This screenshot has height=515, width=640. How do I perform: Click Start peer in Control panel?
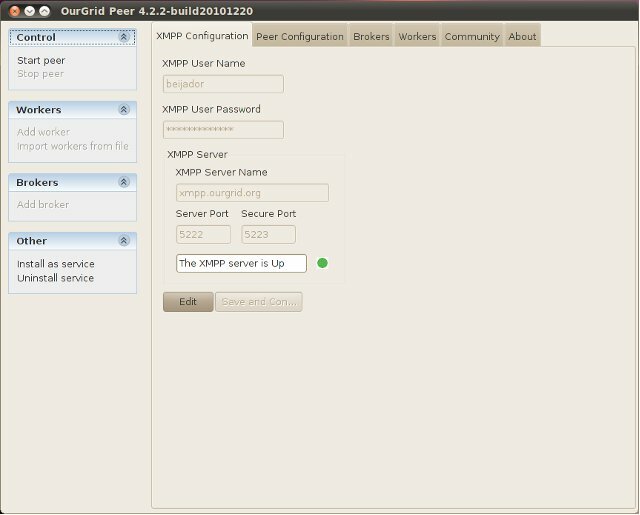[41, 60]
